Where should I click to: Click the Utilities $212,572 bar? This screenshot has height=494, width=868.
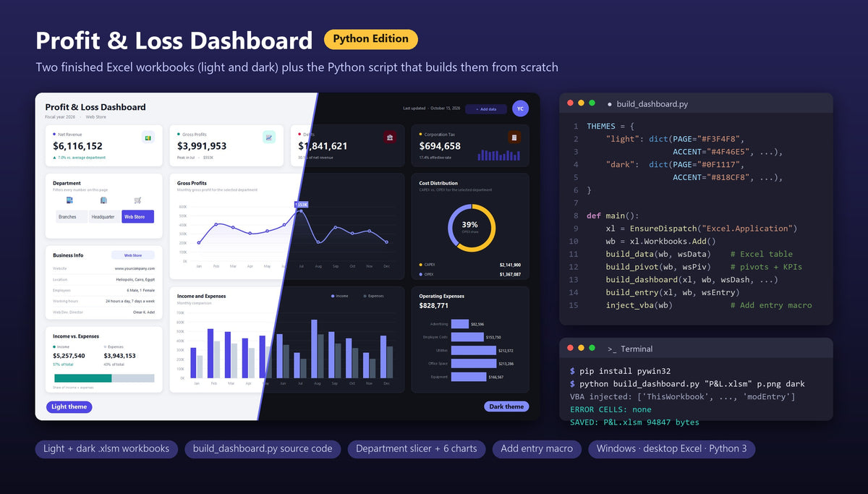tap(473, 350)
